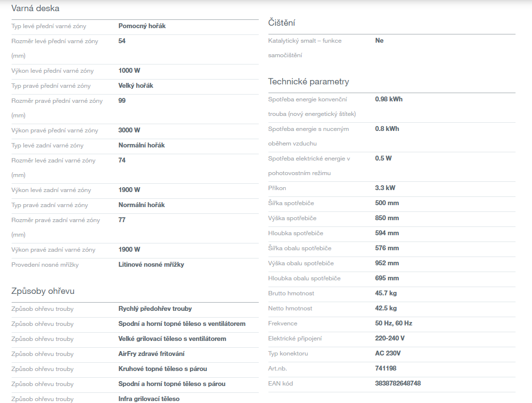Click the 'Varná deska' section heading

pyautogui.click(x=35, y=8)
